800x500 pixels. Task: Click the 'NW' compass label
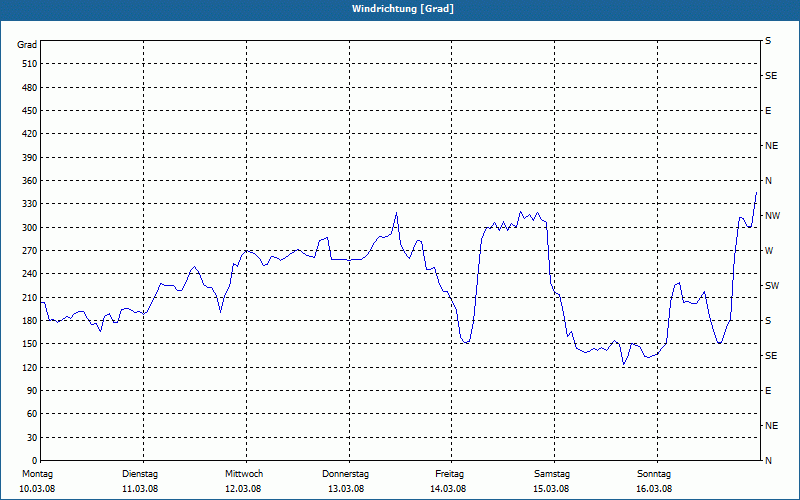pos(772,216)
